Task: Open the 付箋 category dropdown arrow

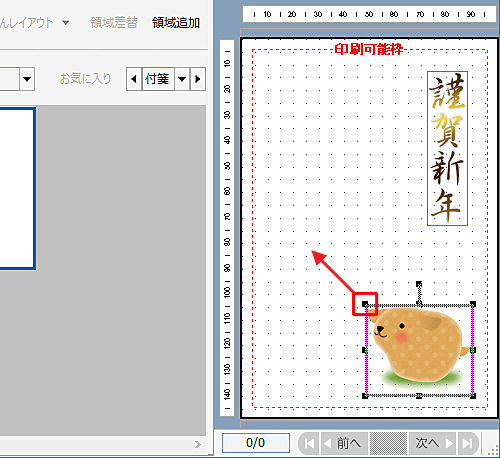Action: [x=182, y=79]
